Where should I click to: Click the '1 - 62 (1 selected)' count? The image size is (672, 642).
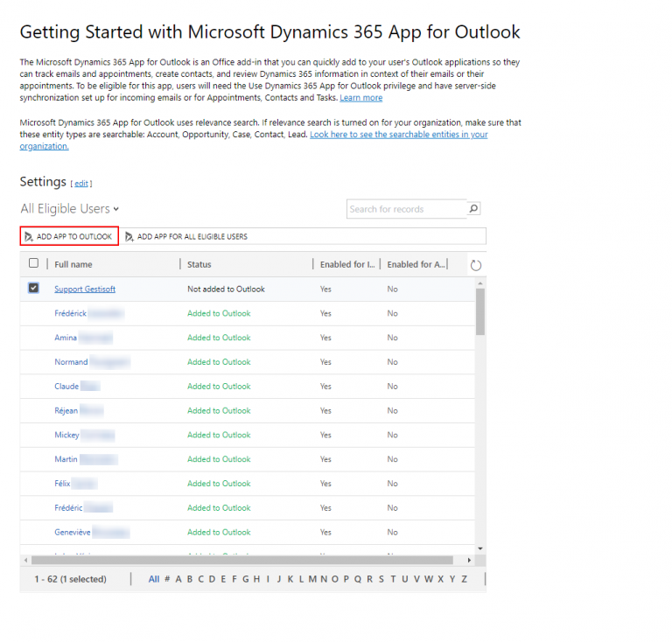click(x=70, y=579)
